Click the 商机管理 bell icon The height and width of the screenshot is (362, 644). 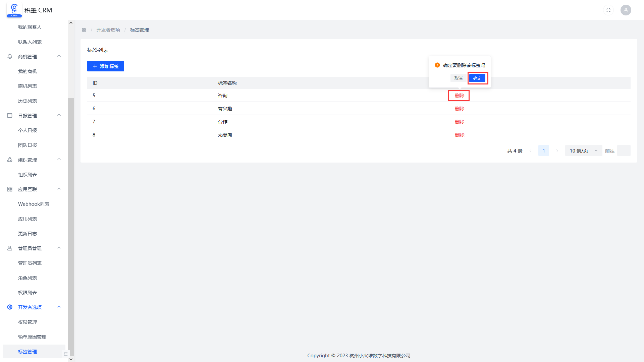pyautogui.click(x=10, y=57)
